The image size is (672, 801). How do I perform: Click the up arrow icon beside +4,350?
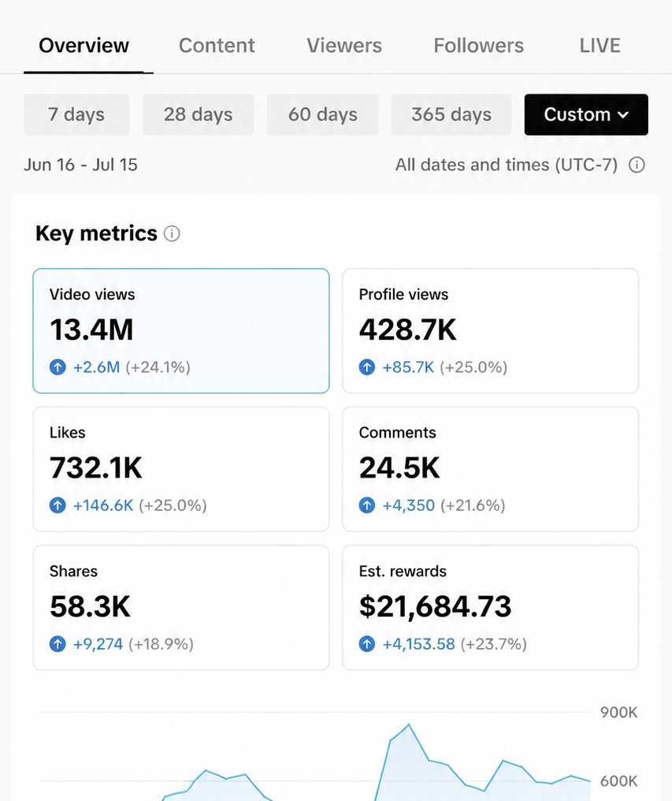coord(366,505)
